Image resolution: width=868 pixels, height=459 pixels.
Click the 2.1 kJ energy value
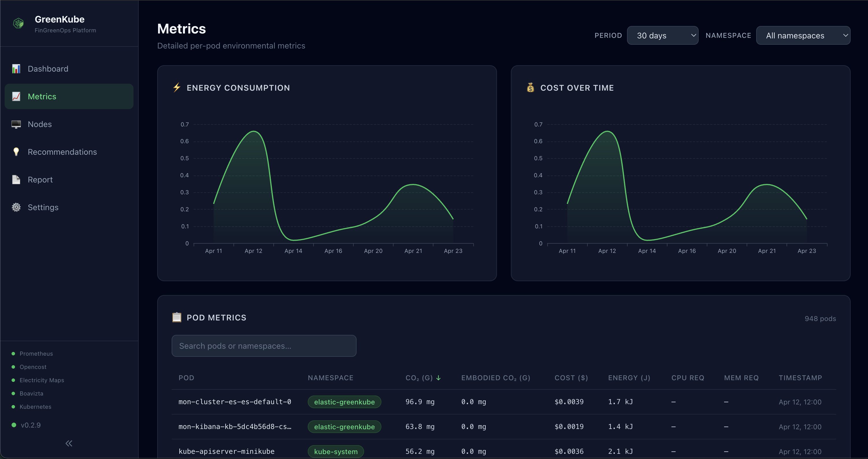620,451
